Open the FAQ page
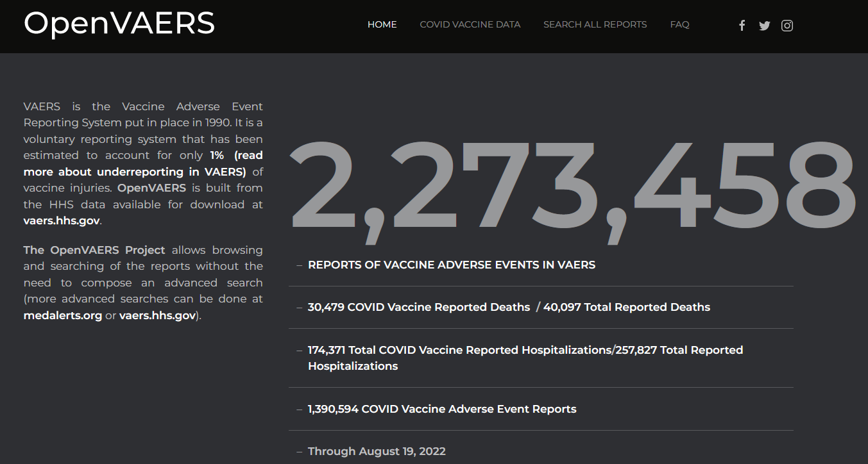This screenshot has height=464, width=868. pos(679,24)
